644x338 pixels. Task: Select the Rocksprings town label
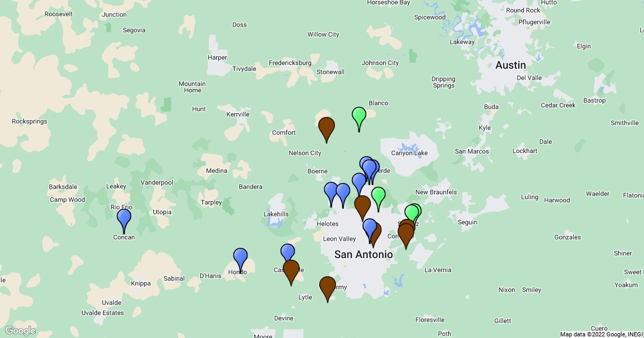[30, 121]
